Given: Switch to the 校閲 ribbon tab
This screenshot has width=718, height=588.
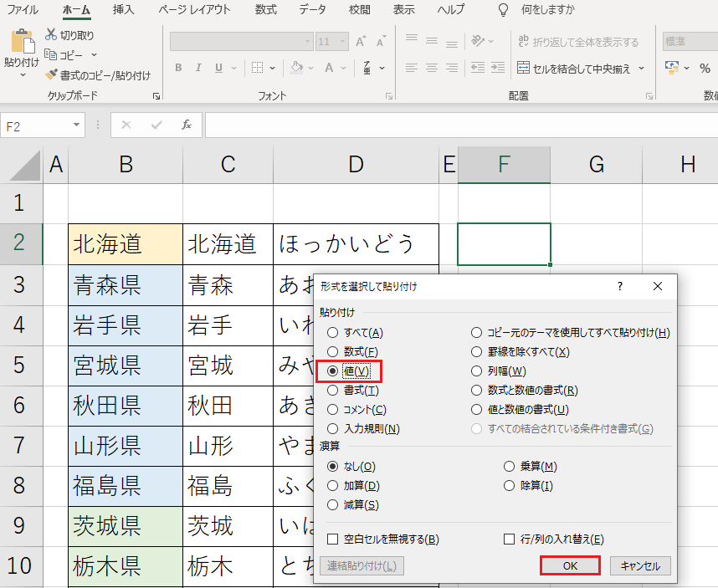Looking at the screenshot, I should (360, 9).
